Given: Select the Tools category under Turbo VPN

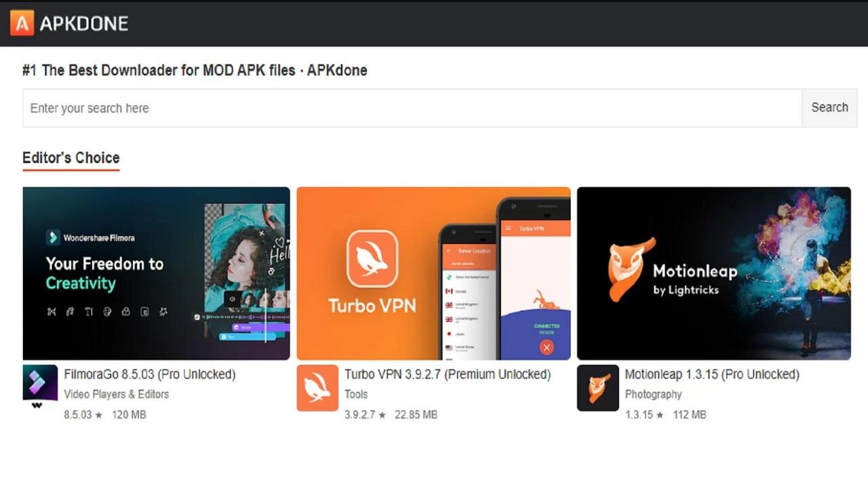Looking at the screenshot, I should (x=356, y=394).
